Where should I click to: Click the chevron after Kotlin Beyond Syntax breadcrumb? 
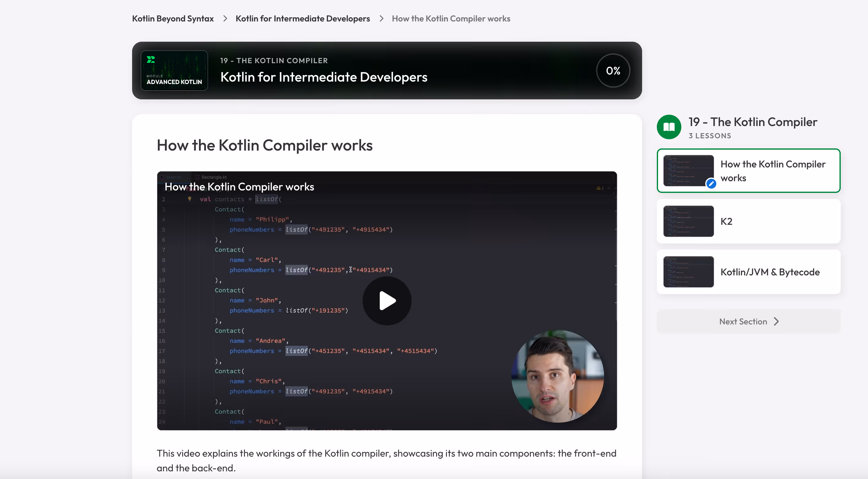pyautogui.click(x=225, y=18)
